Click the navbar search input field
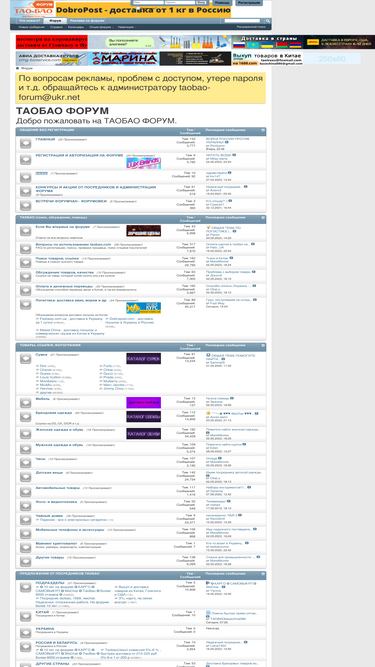This screenshot has height=667, width=375. tap(242, 20)
